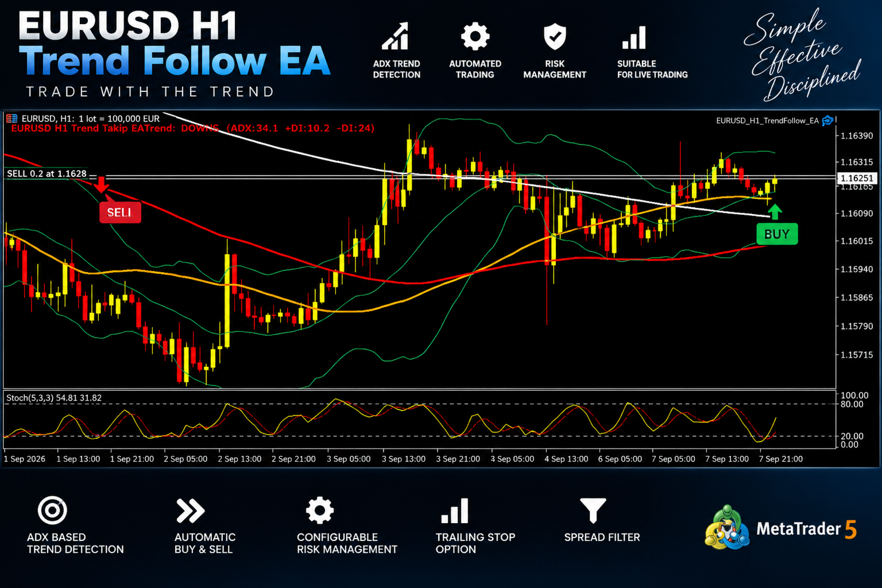The width and height of the screenshot is (882, 588).
Task: Click the 1.15715 price scale value
Action: point(857,355)
